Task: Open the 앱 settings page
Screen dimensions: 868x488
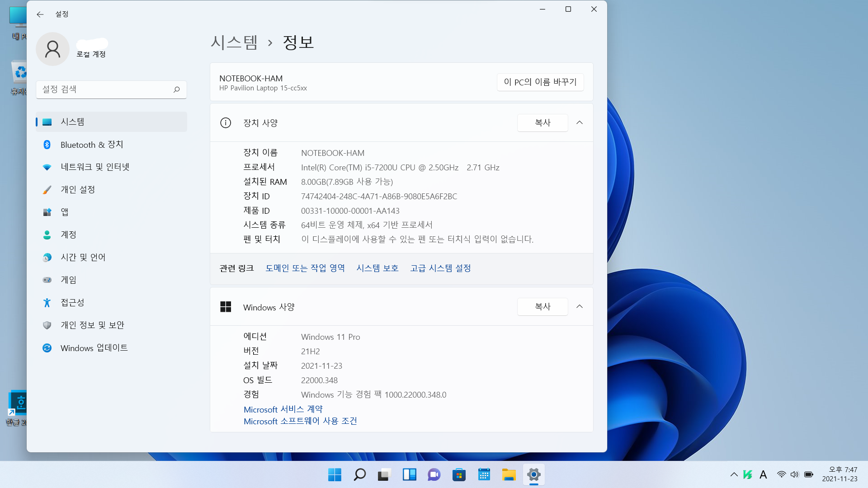Action: (x=111, y=212)
